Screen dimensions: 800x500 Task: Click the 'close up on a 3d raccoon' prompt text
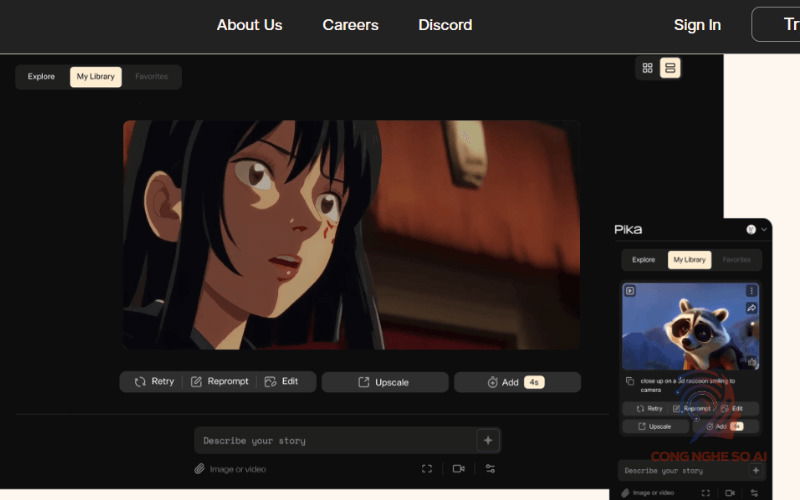click(688, 385)
